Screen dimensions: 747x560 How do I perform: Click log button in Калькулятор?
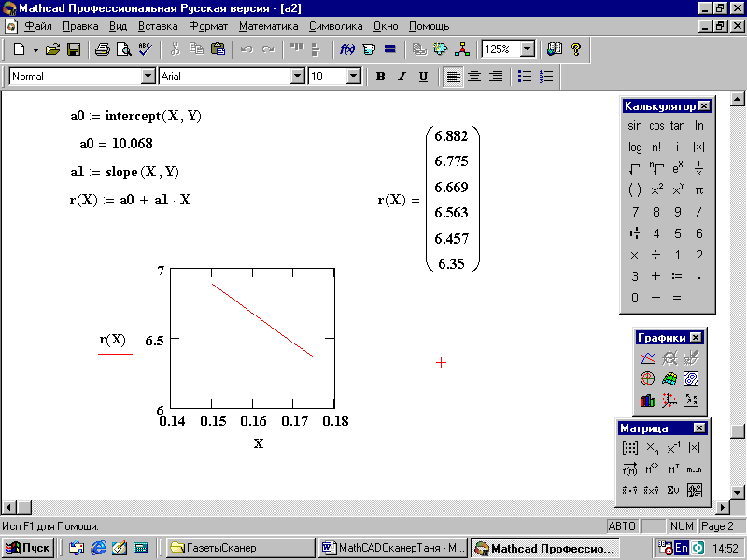pos(635,147)
